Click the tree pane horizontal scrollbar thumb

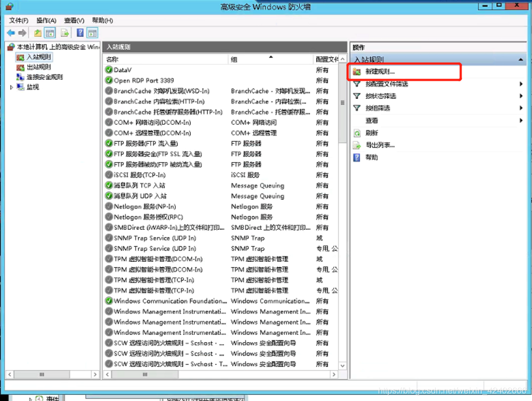pyautogui.click(x=42, y=375)
